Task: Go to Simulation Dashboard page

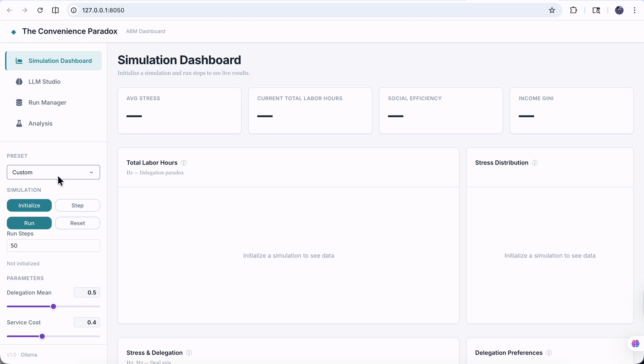Action: (54, 61)
